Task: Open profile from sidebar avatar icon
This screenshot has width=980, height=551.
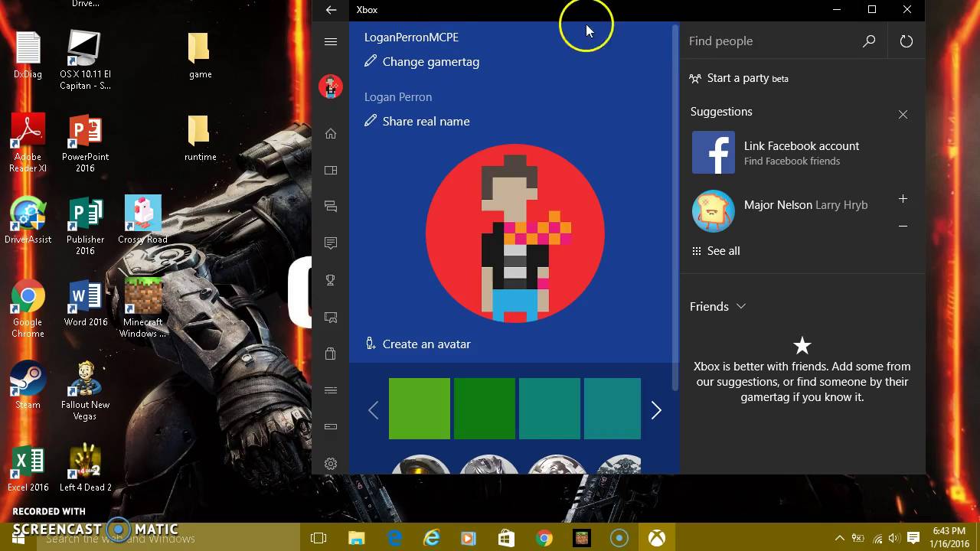Action: (331, 86)
